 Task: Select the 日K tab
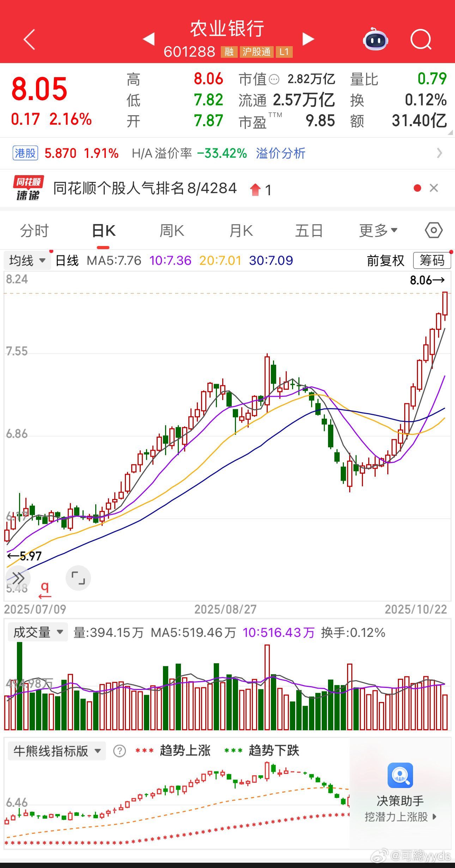(x=103, y=231)
